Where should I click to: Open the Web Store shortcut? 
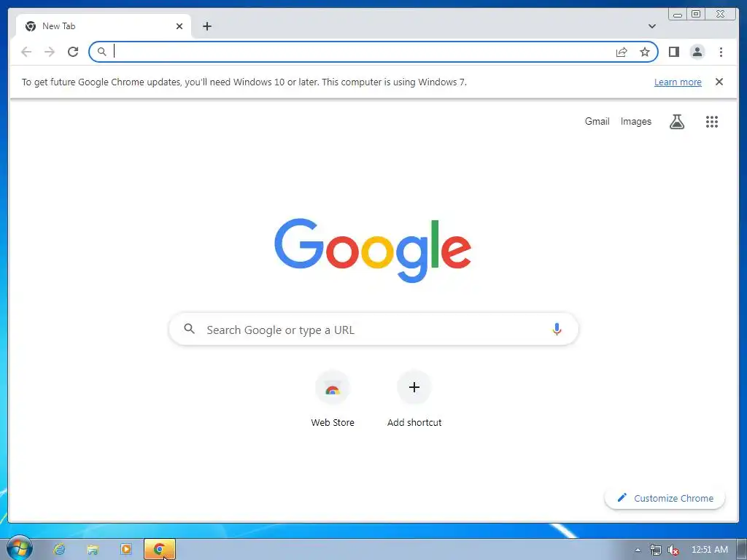pos(333,400)
